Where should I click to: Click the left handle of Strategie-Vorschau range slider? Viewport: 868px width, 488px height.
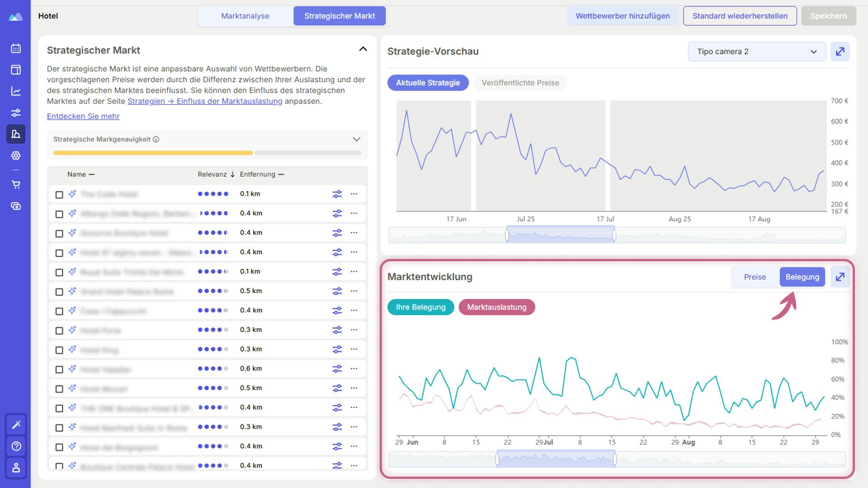507,235
